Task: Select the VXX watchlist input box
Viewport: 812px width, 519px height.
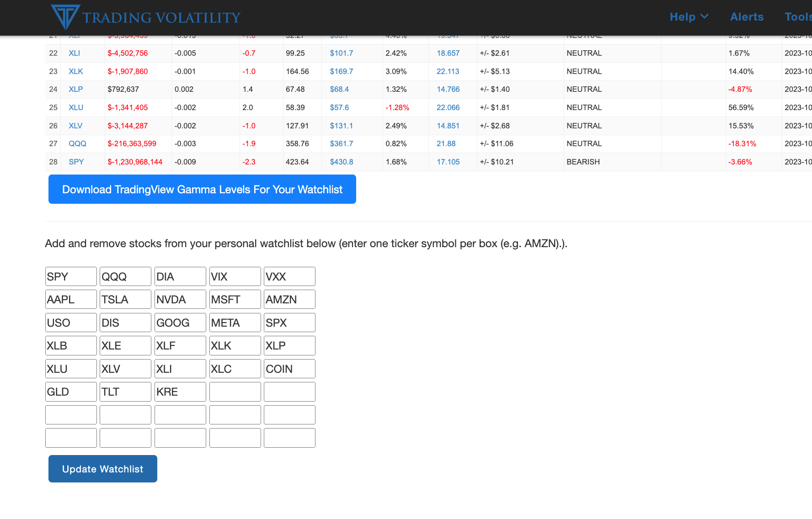Action: (x=289, y=276)
